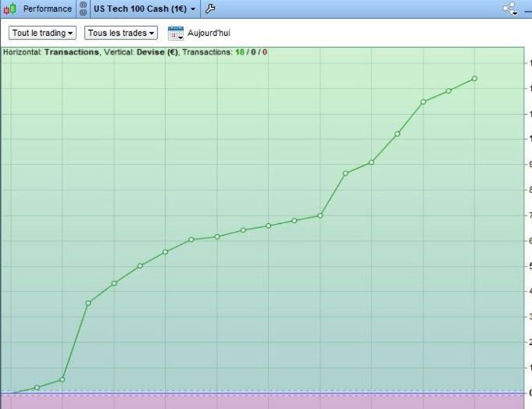Click the green winning transactions count 18
This screenshot has width=532, height=409.
click(240, 52)
